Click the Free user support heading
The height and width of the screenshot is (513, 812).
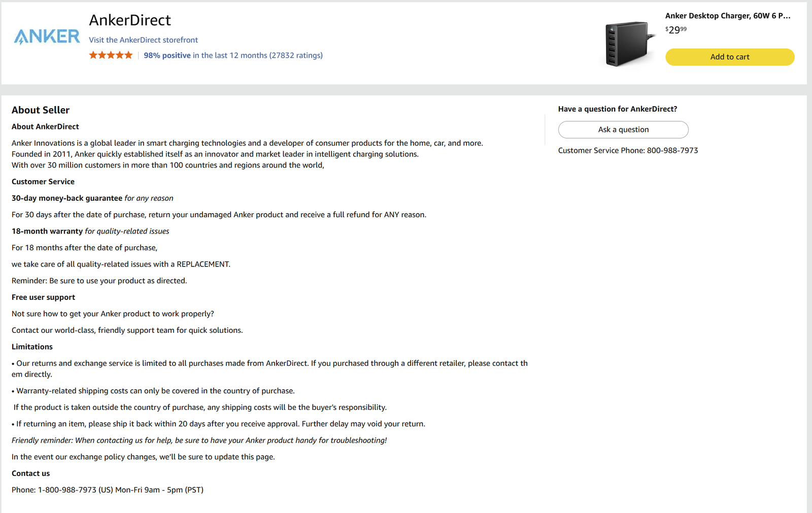(x=43, y=297)
